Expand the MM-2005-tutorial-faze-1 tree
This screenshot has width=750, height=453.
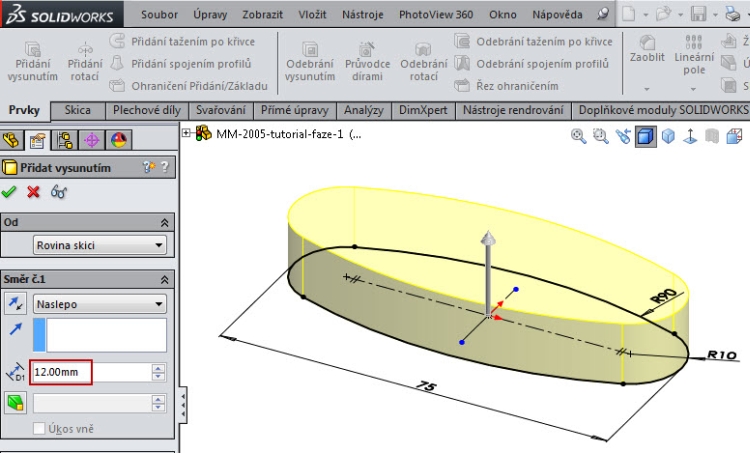click(186, 133)
